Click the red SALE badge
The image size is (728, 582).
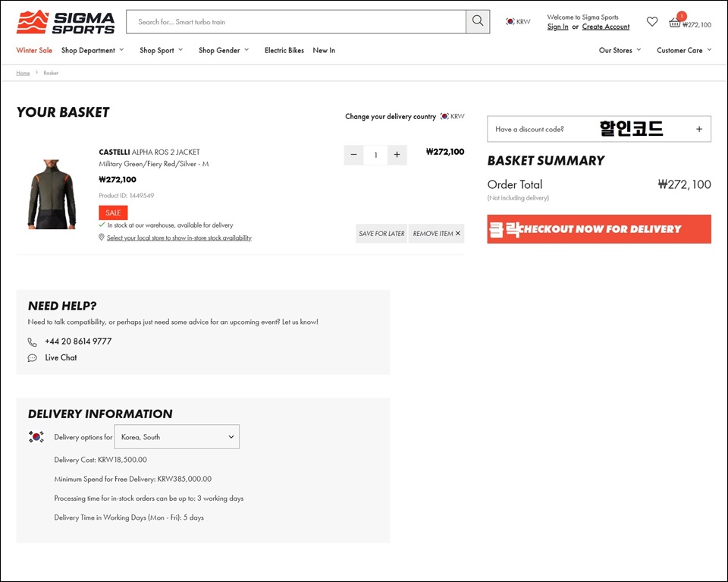click(113, 212)
